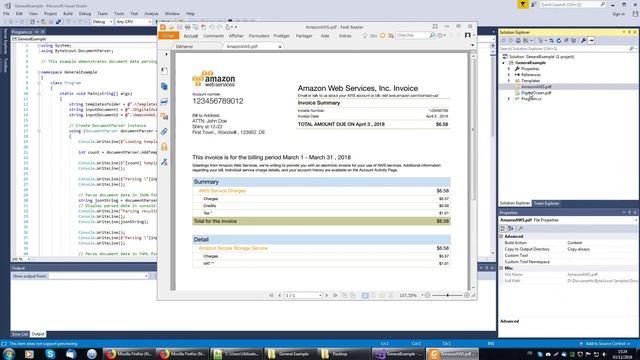Open the Fichier tab in Foxit Reader

click(168, 36)
